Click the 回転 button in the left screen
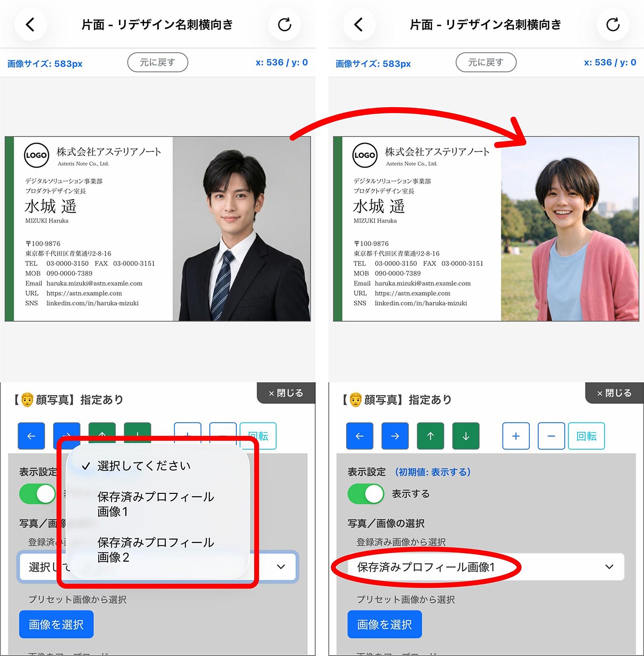The image size is (644, 656). coord(258,436)
